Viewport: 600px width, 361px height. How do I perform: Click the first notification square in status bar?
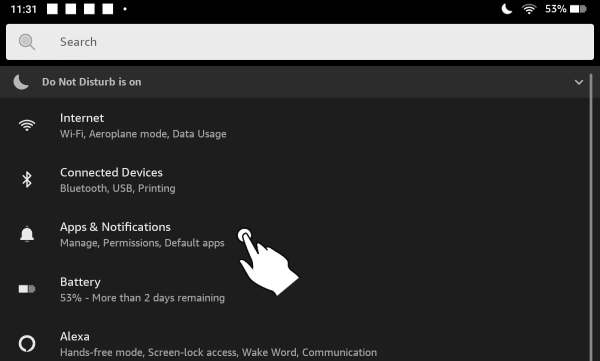(52, 9)
